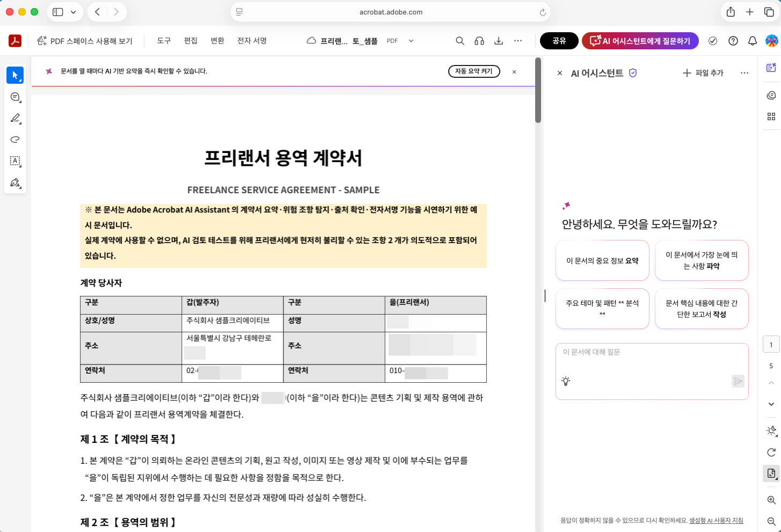The height and width of the screenshot is (532, 781).
Task: Expand the file name dropdown chevron
Action: (411, 41)
